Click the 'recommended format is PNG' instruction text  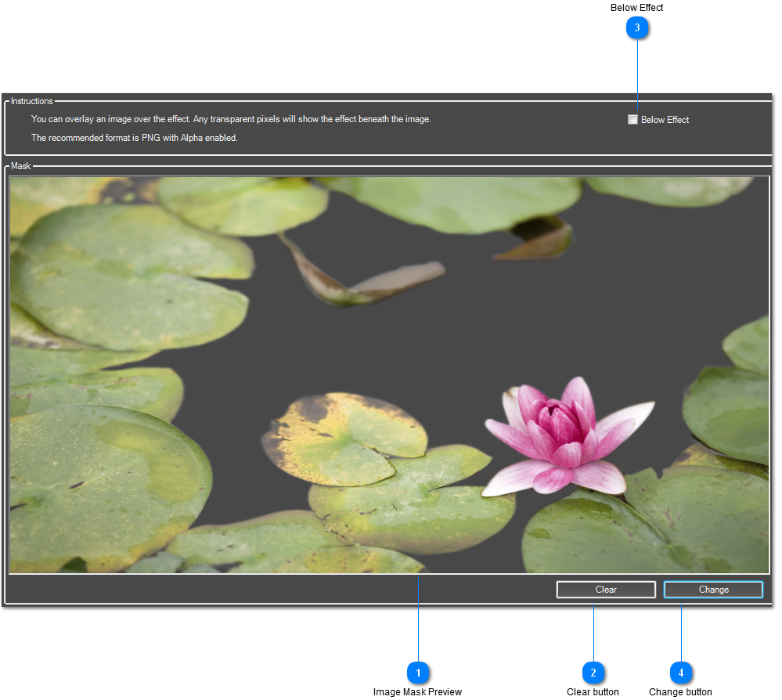(x=134, y=138)
